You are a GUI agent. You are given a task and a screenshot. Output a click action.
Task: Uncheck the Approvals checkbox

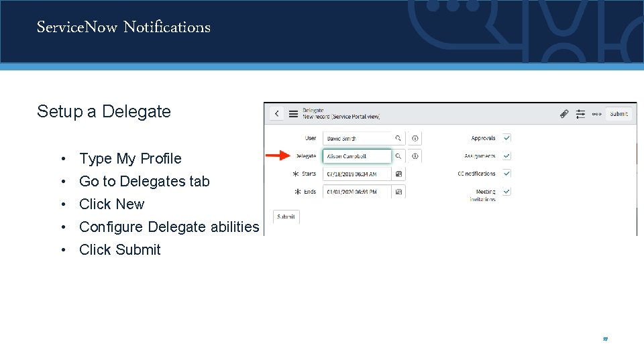(507, 138)
